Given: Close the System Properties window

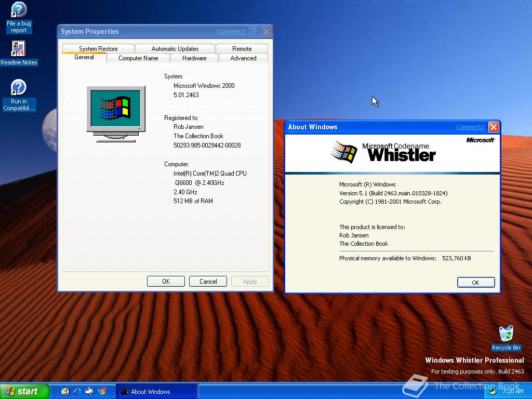Looking at the screenshot, I should [267, 32].
